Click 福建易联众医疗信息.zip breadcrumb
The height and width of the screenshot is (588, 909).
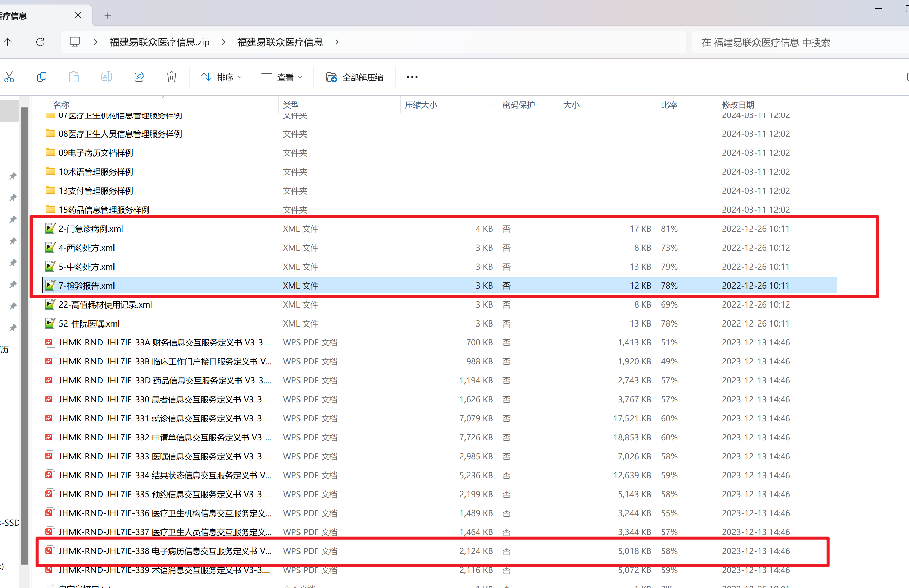click(159, 42)
